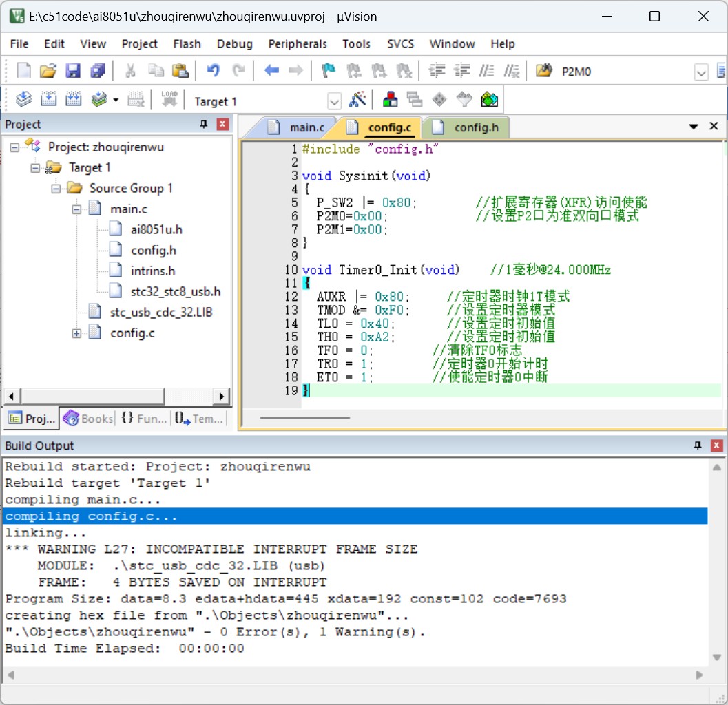Open Options for Target wand icon
Image resolution: width=728 pixels, height=705 pixels.
click(x=357, y=99)
